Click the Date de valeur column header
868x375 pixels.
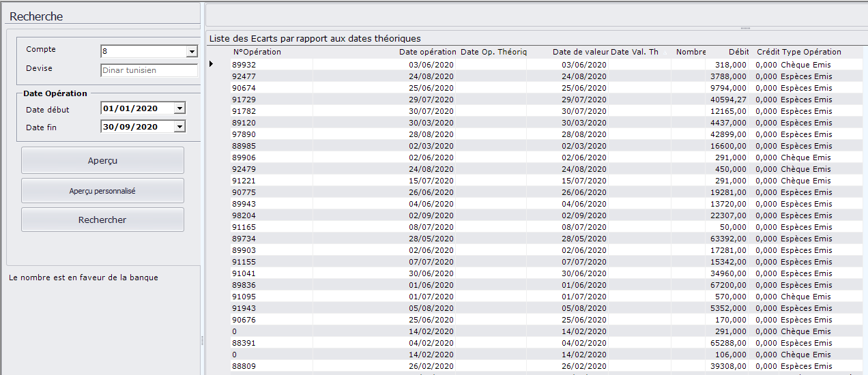pyautogui.click(x=580, y=52)
